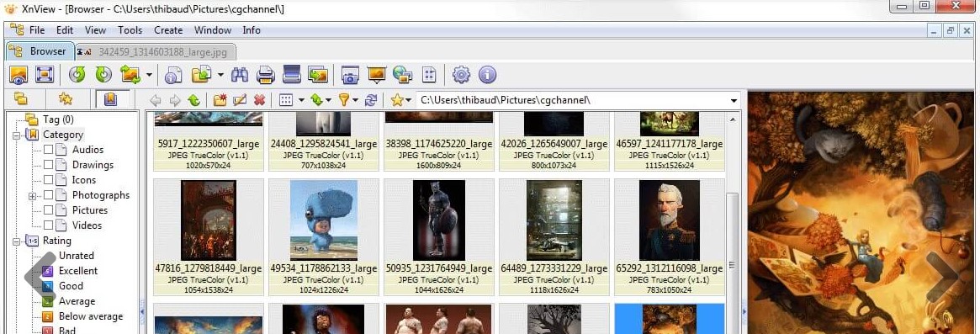This screenshot has width=980, height=334.
Task: Click the address path input field
Action: (572, 100)
